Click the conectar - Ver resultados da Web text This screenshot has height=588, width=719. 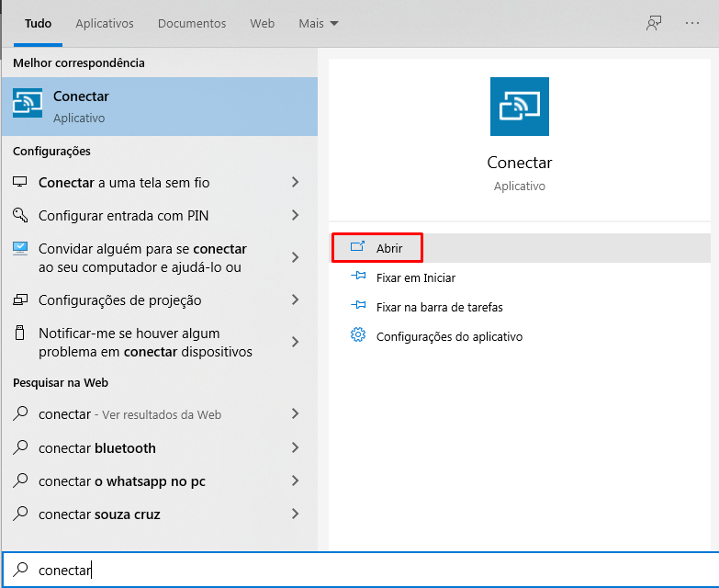coord(129,414)
